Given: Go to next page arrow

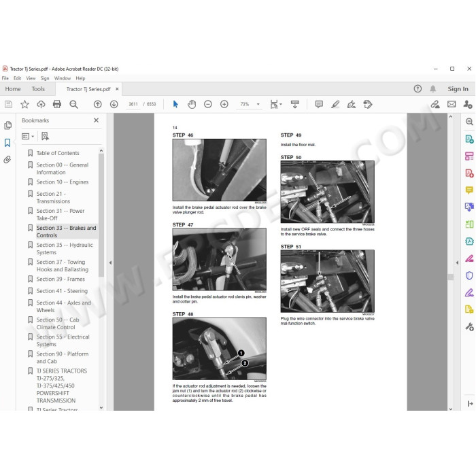Looking at the screenshot, I should tap(114, 105).
